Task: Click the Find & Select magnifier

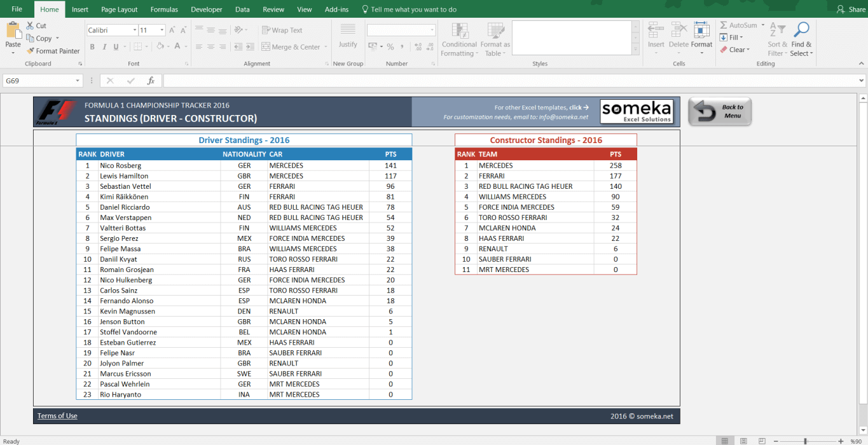Action: pyautogui.click(x=801, y=30)
